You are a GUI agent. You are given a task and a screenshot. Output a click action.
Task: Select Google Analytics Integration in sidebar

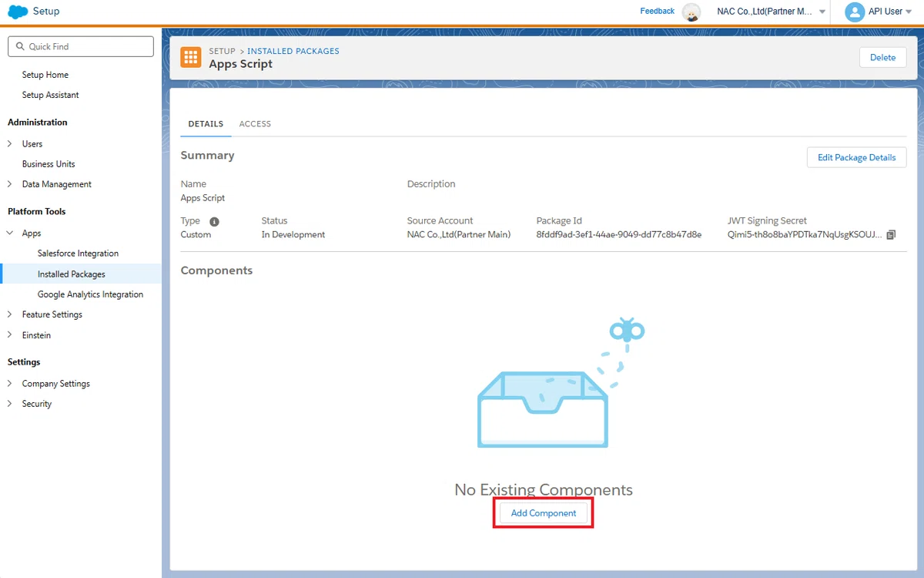pyautogui.click(x=90, y=294)
